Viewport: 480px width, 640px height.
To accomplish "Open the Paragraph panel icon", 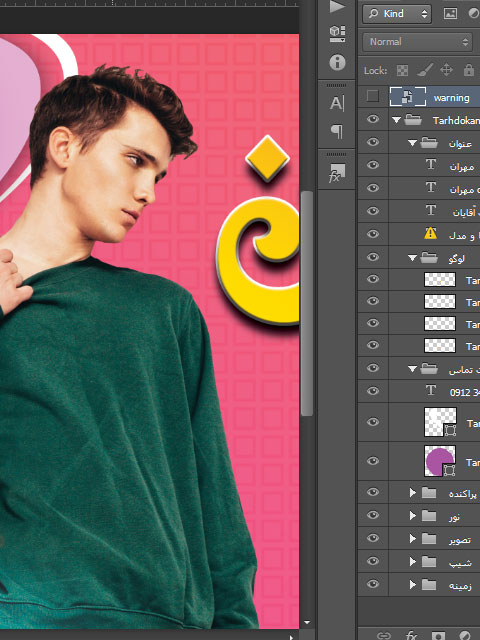I will tap(337, 131).
